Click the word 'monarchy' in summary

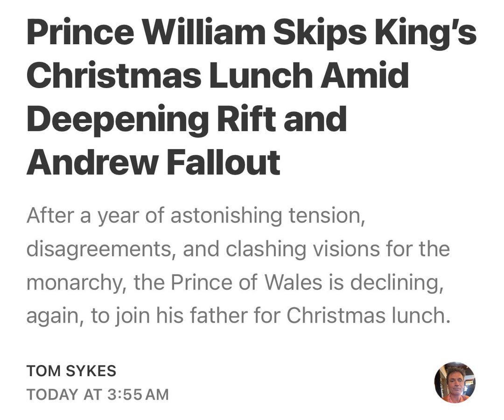pyautogui.click(x=72, y=282)
